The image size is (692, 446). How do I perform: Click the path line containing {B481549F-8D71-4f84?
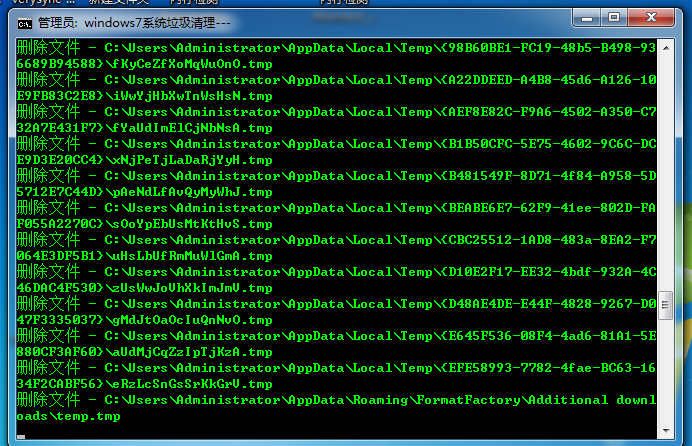(336, 176)
